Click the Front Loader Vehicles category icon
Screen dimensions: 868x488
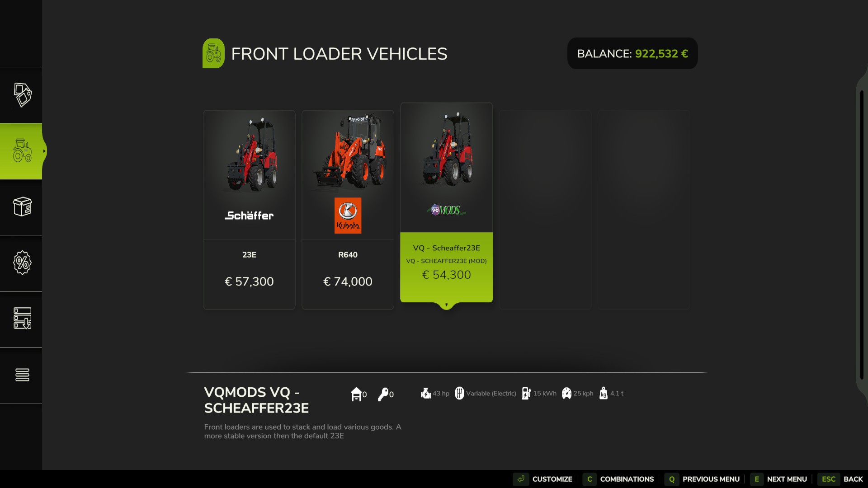(x=213, y=53)
